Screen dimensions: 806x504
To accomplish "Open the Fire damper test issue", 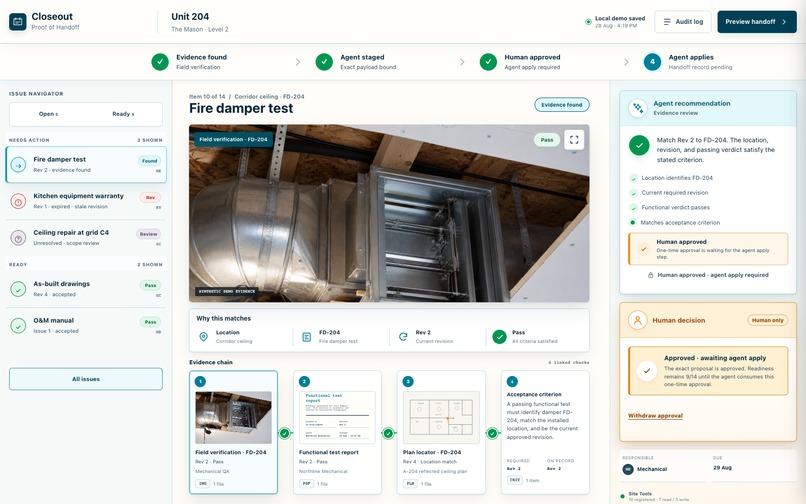I will (x=86, y=165).
